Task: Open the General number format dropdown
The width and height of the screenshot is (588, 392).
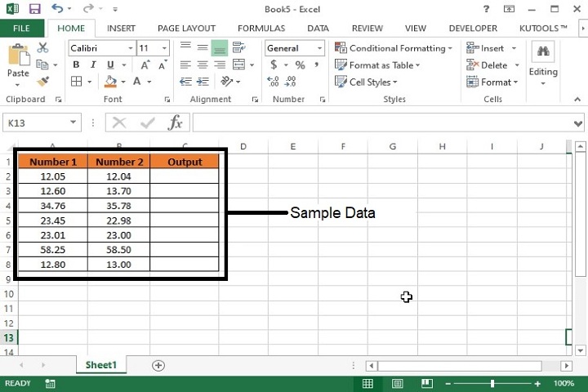Action: [319, 48]
